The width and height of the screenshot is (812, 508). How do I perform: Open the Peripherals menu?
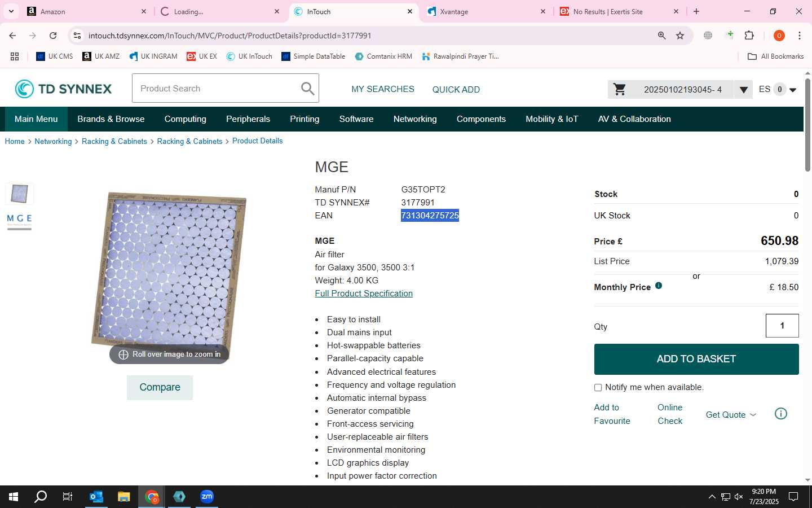tap(248, 119)
